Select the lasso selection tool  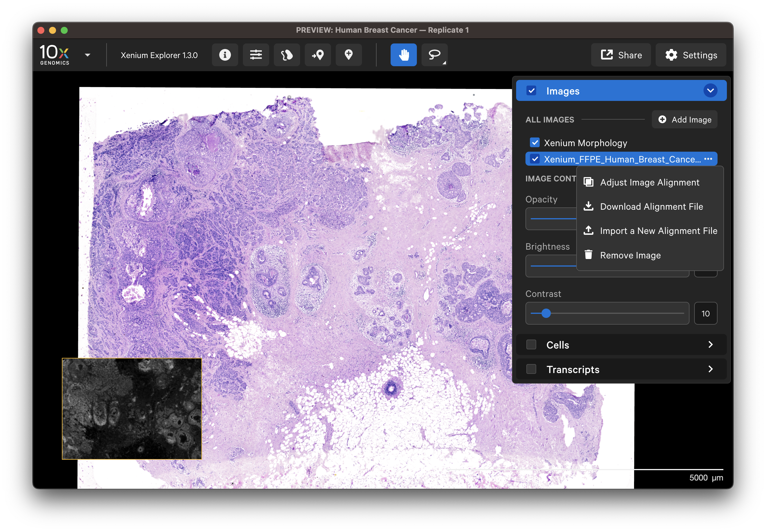[434, 55]
